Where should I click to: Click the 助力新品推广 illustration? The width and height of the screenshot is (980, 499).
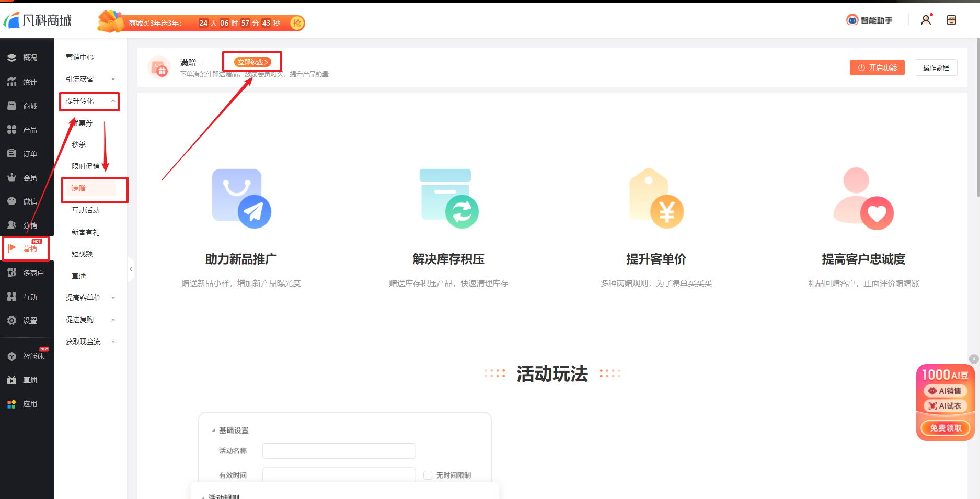click(241, 198)
